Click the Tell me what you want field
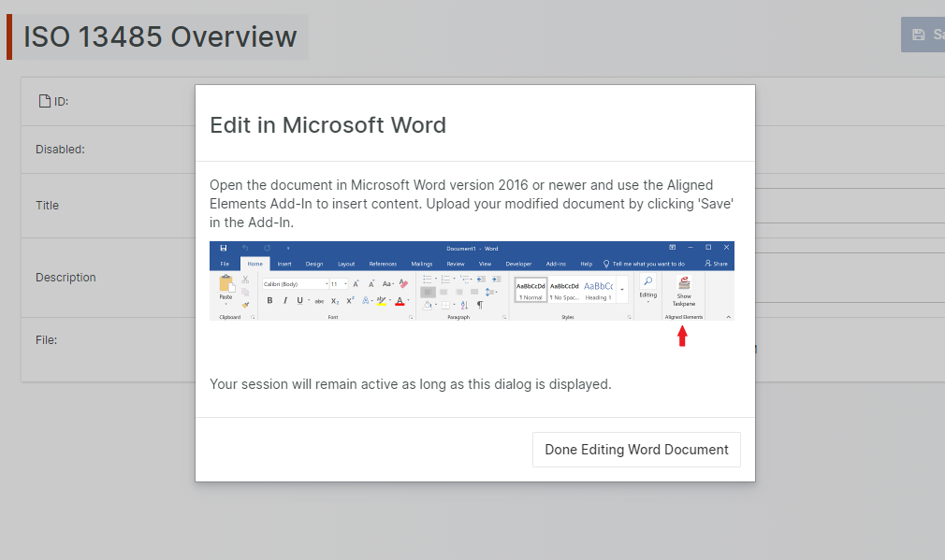 tap(647, 264)
